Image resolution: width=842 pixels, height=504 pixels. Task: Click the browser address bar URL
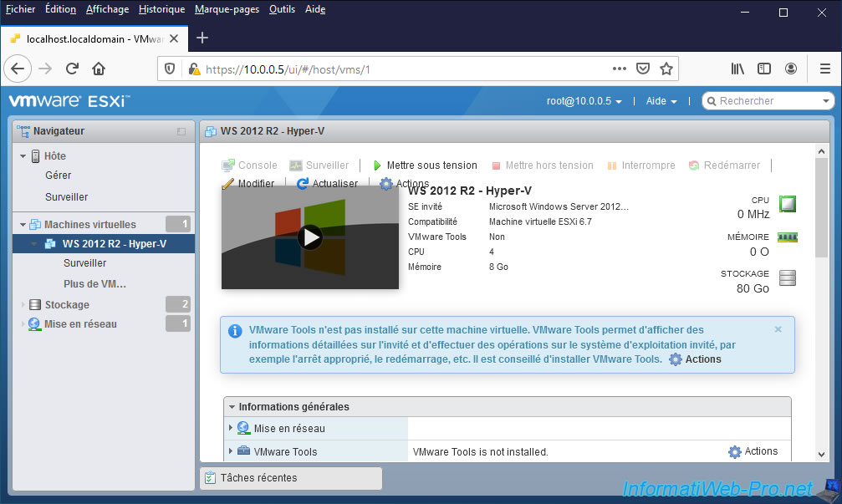tap(288, 69)
